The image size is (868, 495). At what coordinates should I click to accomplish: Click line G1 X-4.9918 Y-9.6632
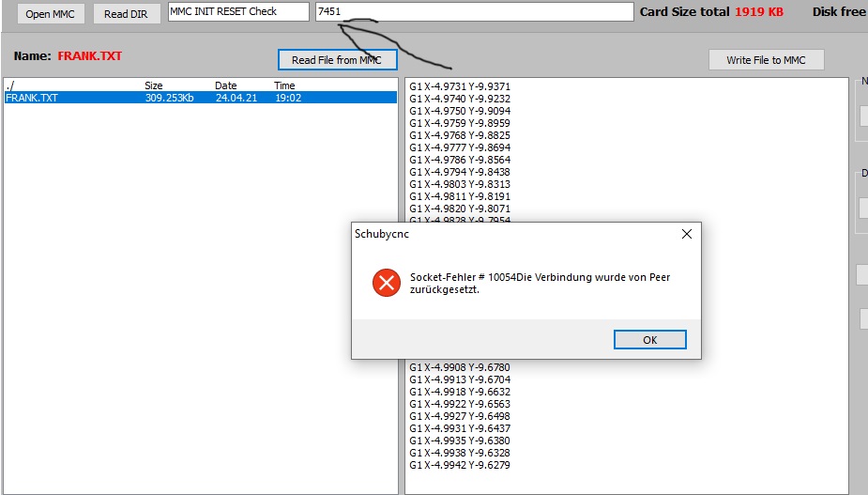[x=460, y=392]
